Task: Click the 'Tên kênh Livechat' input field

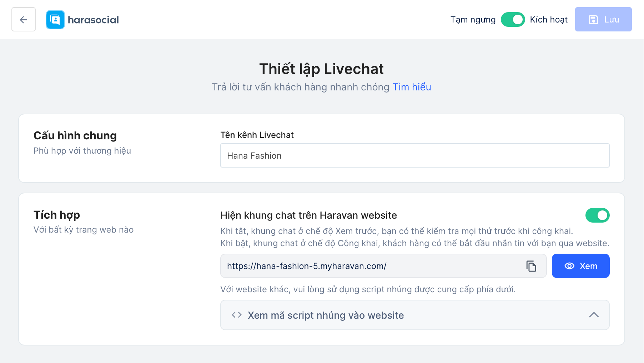Action: click(414, 156)
